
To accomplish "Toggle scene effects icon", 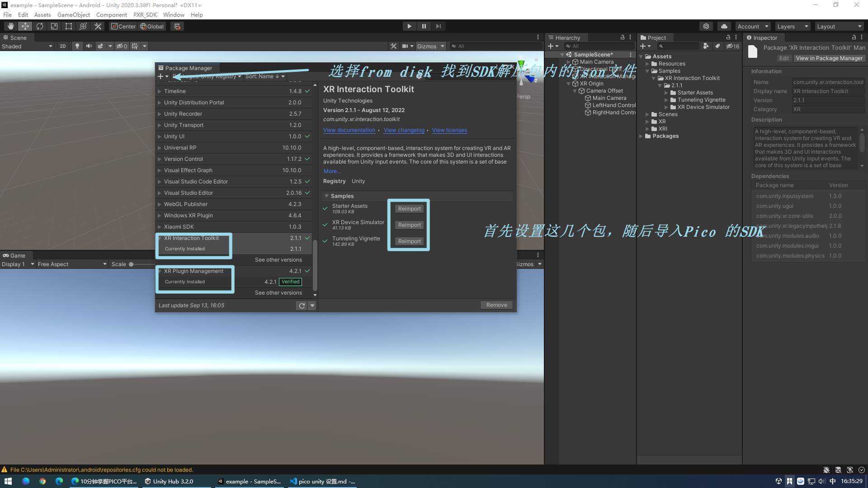I will (100, 46).
